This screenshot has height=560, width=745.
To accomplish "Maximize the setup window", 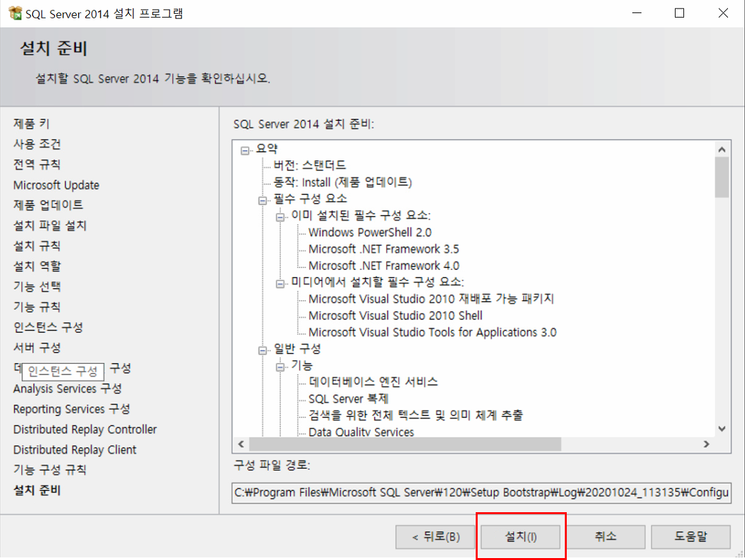I will pyautogui.click(x=679, y=13).
